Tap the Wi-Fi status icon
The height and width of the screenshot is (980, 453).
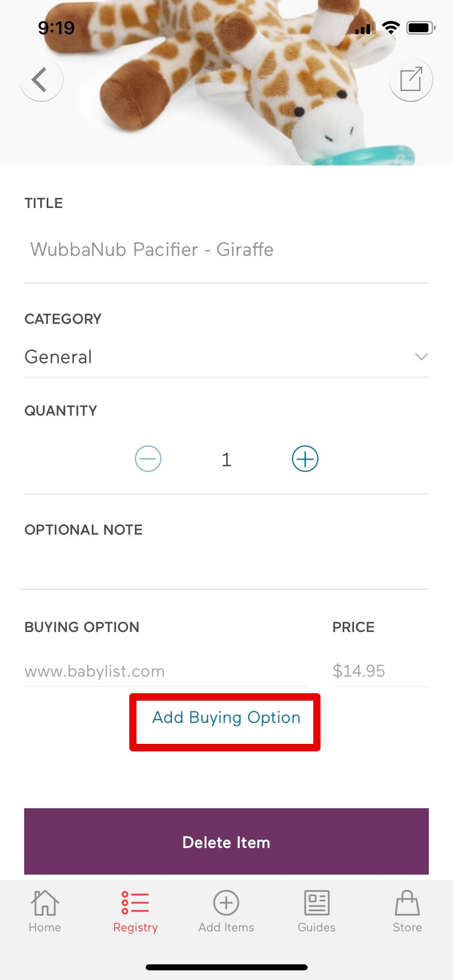click(x=391, y=27)
